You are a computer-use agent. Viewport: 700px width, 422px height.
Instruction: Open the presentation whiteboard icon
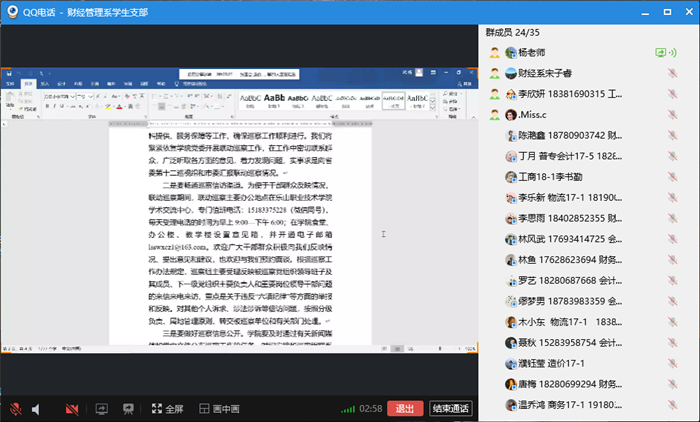128,409
